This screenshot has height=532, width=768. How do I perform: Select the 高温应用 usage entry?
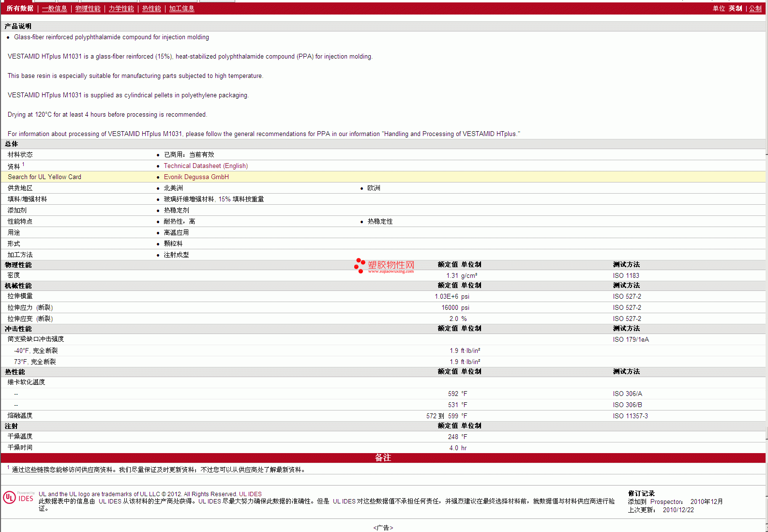(x=176, y=233)
